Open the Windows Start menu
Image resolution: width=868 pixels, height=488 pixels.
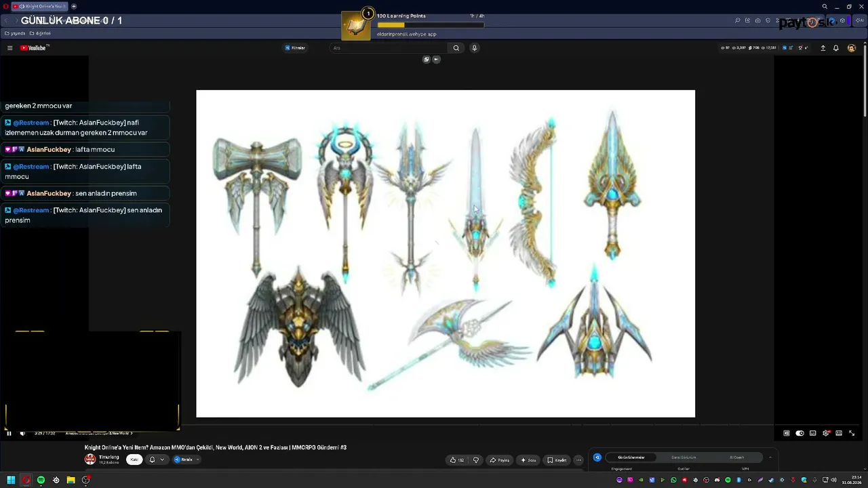11,480
